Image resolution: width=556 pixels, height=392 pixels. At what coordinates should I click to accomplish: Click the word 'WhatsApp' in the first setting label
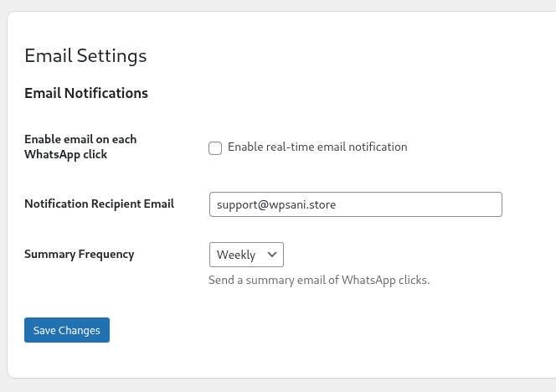pos(53,154)
